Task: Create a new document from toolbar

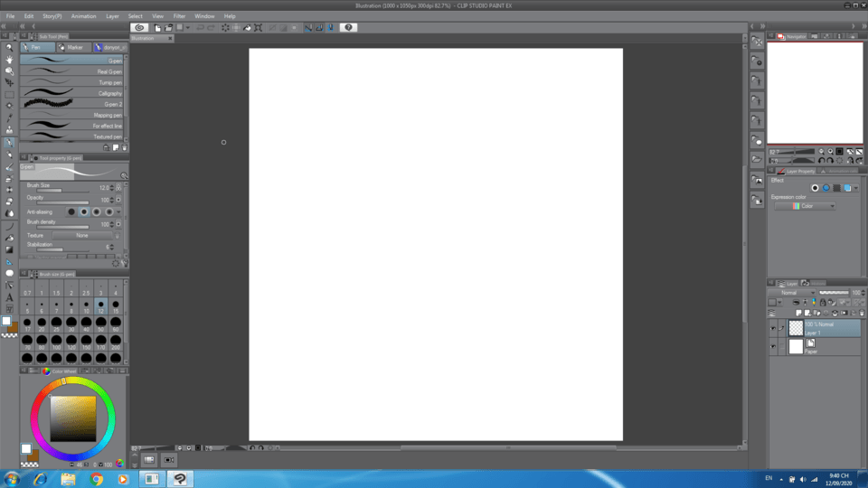Action: click(x=157, y=28)
